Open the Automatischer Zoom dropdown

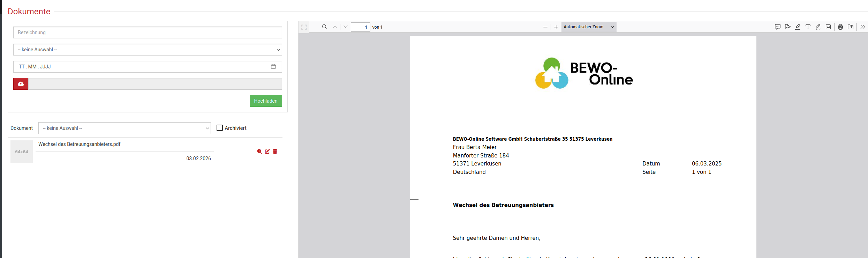[x=589, y=27]
